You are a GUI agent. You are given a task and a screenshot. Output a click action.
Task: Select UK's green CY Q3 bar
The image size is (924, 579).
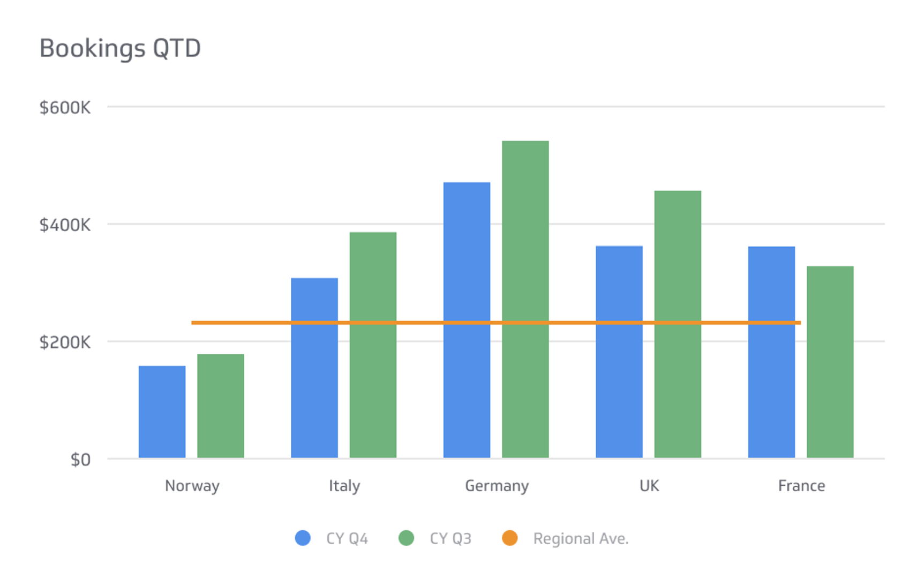(677, 322)
